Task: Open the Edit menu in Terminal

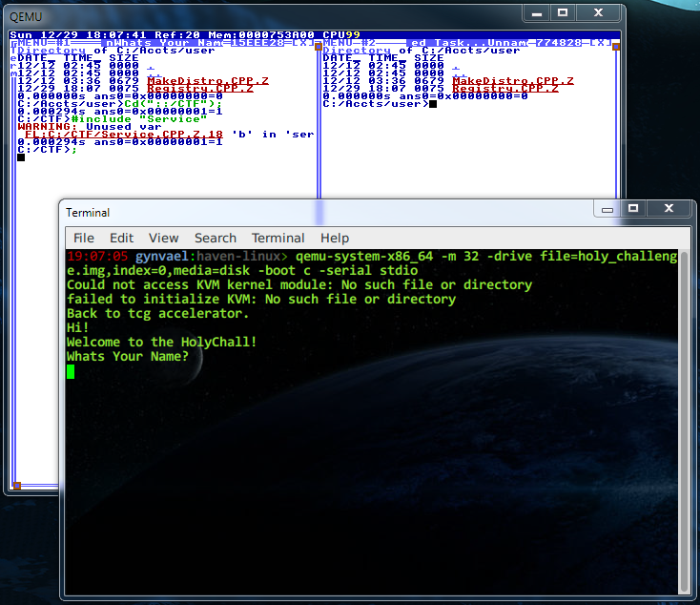Action: point(122,238)
